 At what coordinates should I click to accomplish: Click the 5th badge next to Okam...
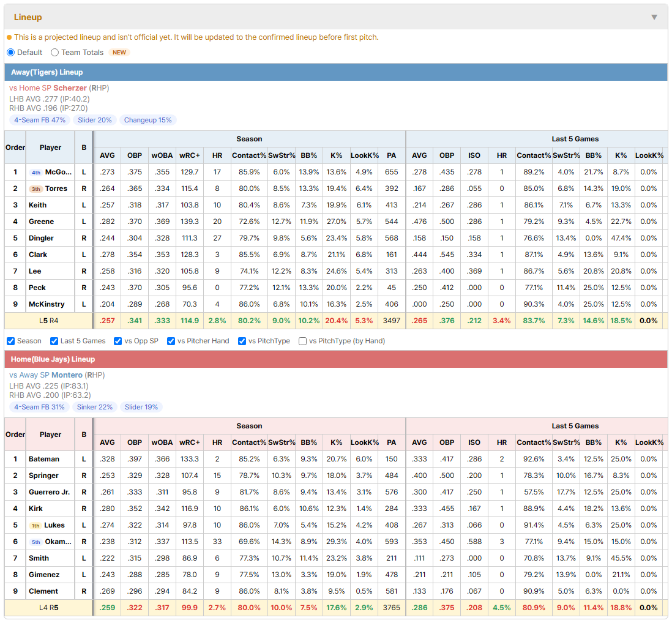coord(36,542)
